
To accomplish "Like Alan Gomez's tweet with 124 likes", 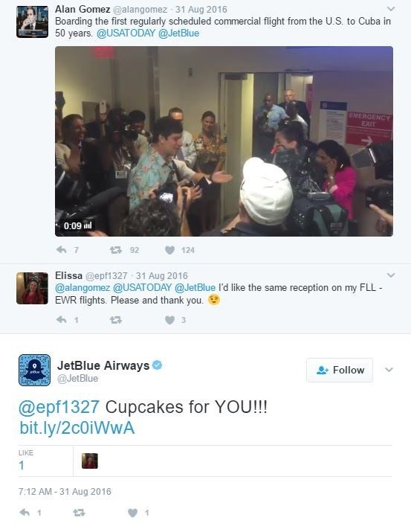I will point(169,250).
